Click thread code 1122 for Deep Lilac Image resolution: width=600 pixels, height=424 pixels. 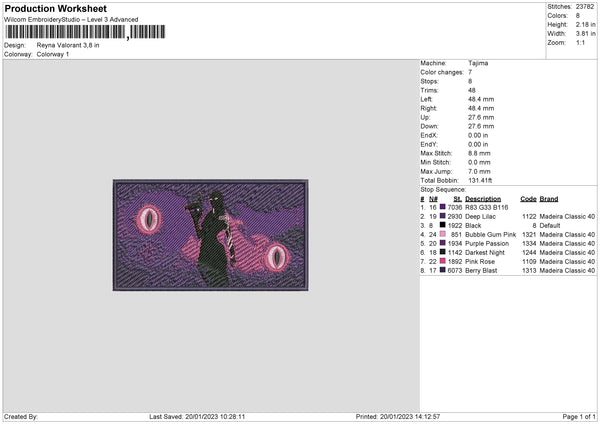pyautogui.click(x=529, y=217)
